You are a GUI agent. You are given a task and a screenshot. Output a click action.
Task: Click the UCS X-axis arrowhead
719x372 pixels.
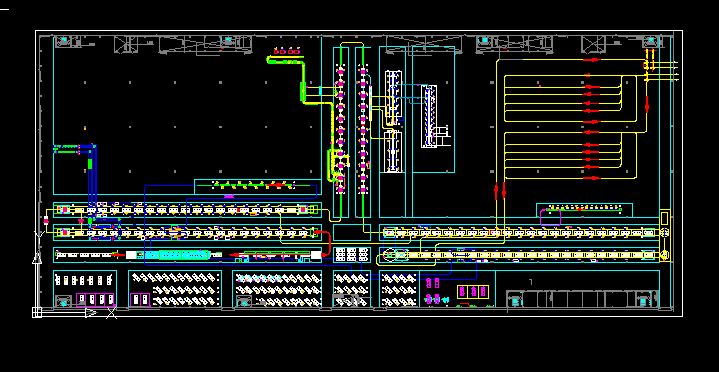pyautogui.click(x=91, y=313)
